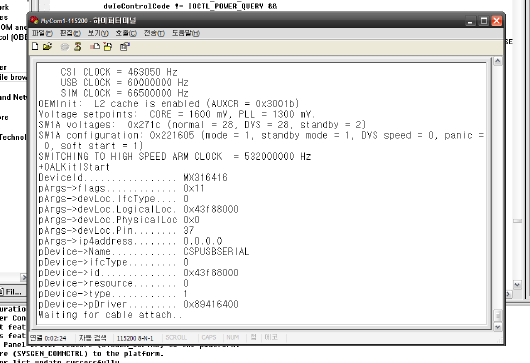
Task: Click 'SWITCHING TO HIGH SPEED ARM CLOCK' line
Action: click(x=174, y=156)
